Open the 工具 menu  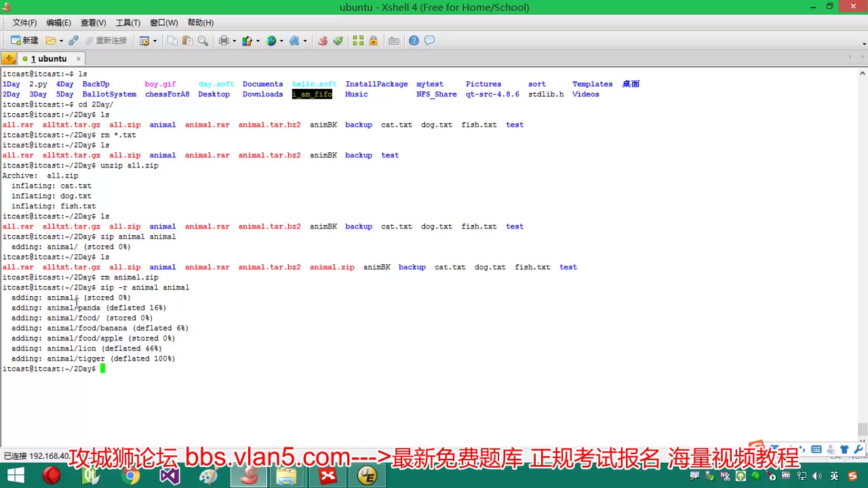click(x=127, y=22)
